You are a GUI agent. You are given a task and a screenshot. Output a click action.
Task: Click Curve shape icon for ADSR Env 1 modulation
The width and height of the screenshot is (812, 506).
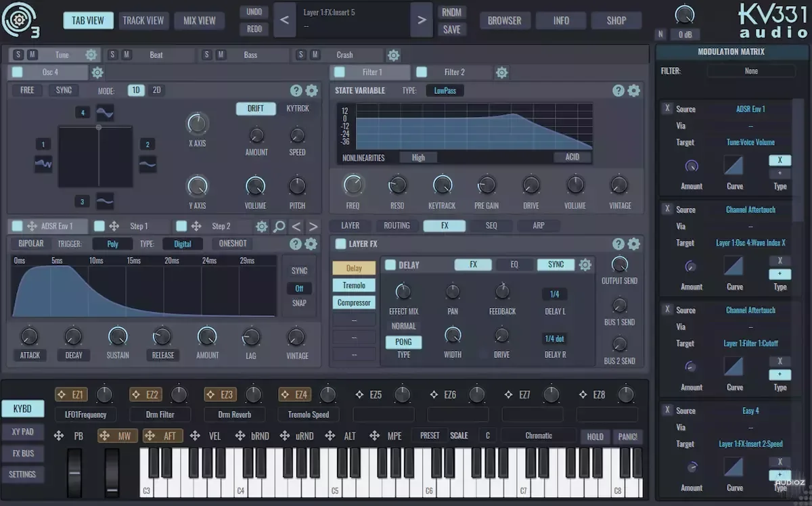pyautogui.click(x=734, y=166)
